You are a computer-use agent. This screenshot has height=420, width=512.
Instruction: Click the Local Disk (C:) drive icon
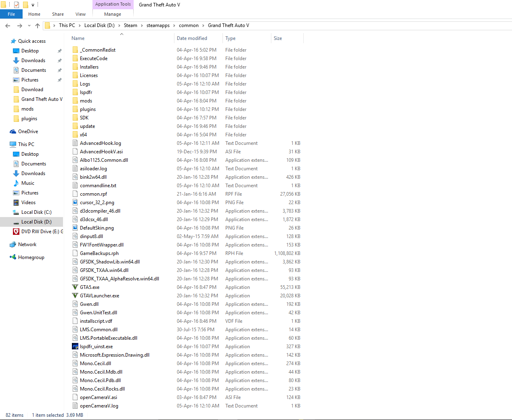16,212
